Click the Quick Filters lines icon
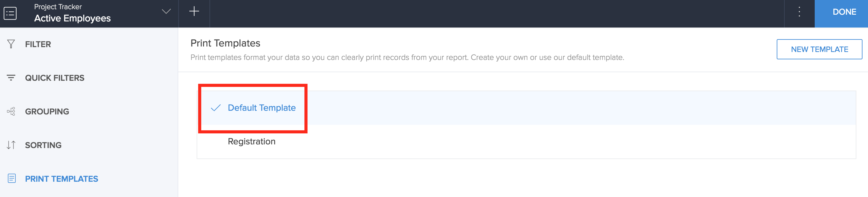Image resolution: width=868 pixels, height=197 pixels. coord(11,78)
